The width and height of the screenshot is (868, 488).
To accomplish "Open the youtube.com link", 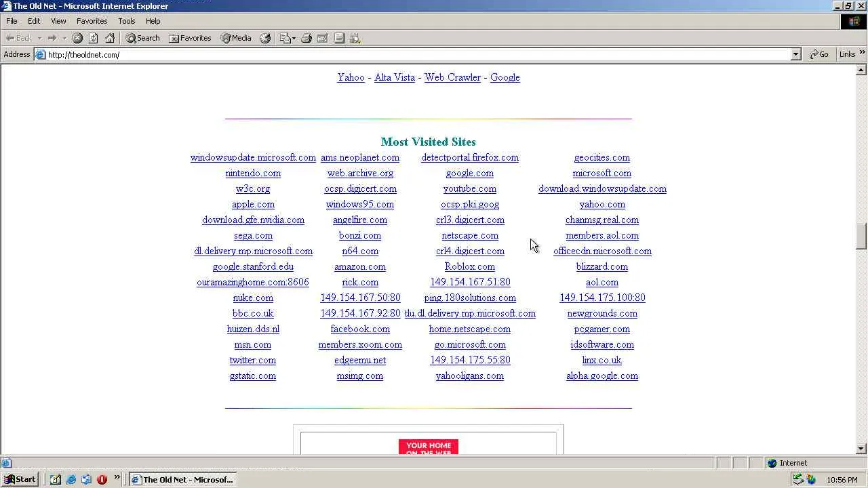I will point(470,188).
